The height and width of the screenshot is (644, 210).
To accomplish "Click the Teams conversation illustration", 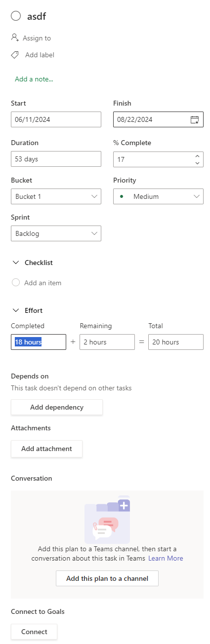I will [107, 520].
